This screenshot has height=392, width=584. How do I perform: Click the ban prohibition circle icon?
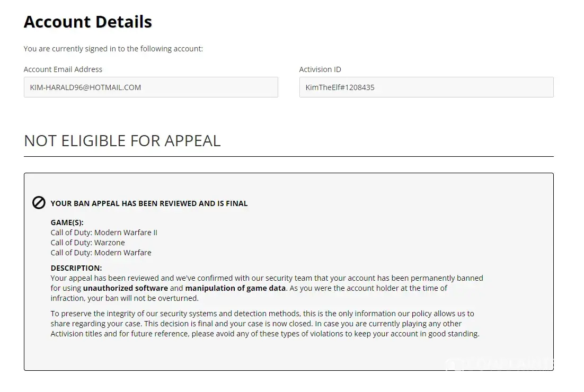coord(39,203)
